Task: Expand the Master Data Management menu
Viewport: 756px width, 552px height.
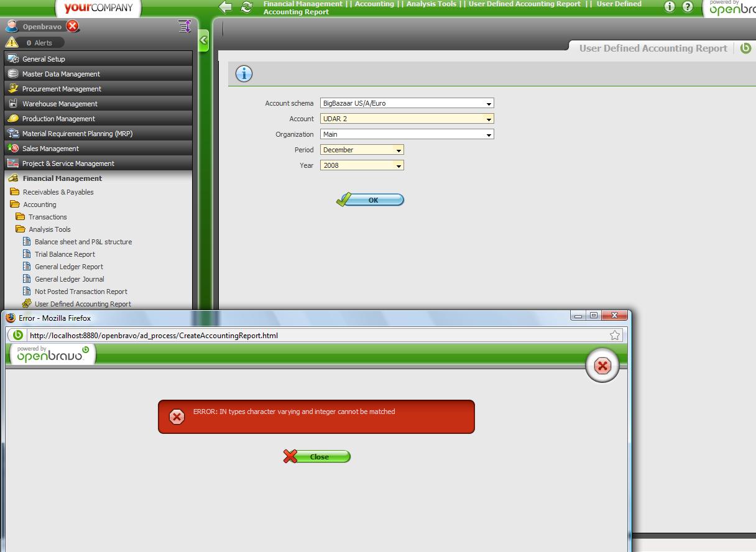Action: [x=98, y=74]
